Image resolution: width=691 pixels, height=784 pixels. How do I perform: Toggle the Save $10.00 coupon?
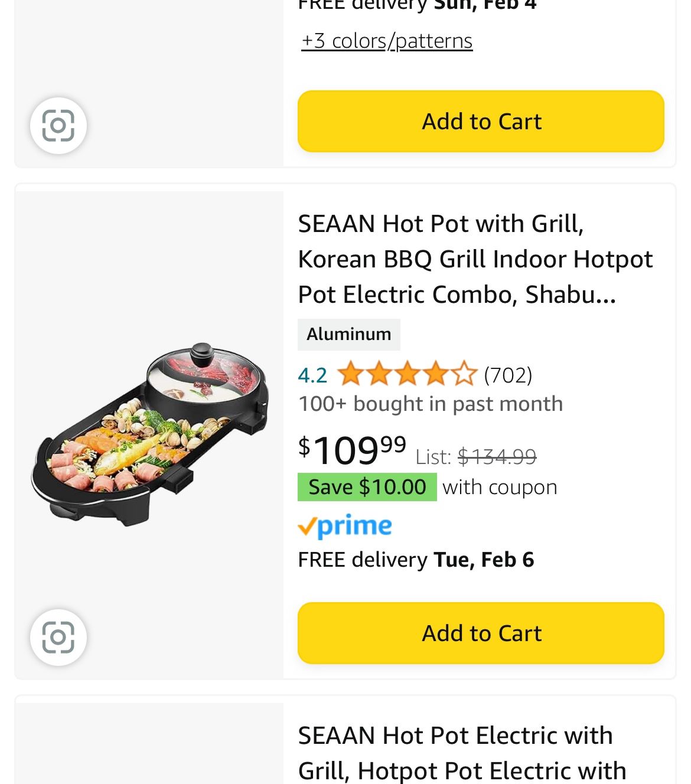point(367,487)
